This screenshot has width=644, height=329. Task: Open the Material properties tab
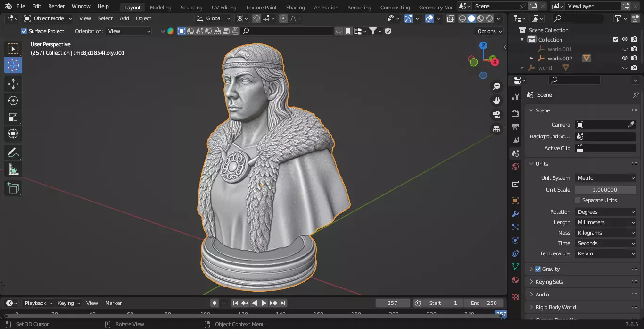click(x=515, y=280)
